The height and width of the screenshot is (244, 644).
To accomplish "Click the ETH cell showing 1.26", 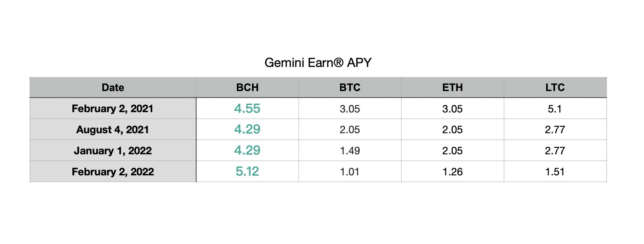I will [x=453, y=172].
